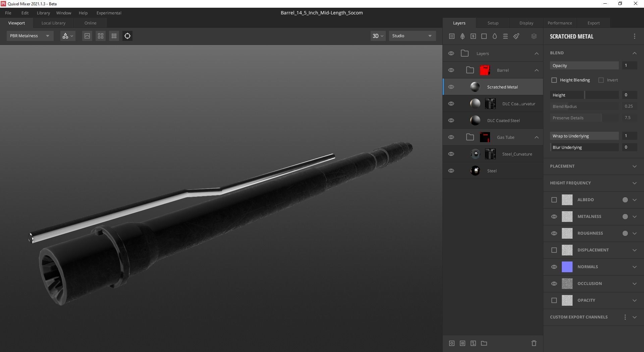Screen dimensions: 644x352
Task: Add a liquid layer with the droplet icon
Action: (x=494, y=36)
